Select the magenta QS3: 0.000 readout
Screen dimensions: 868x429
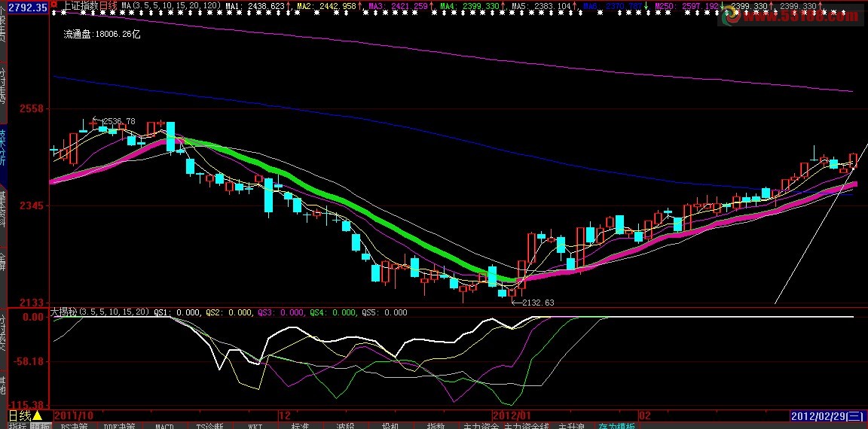tap(280, 312)
